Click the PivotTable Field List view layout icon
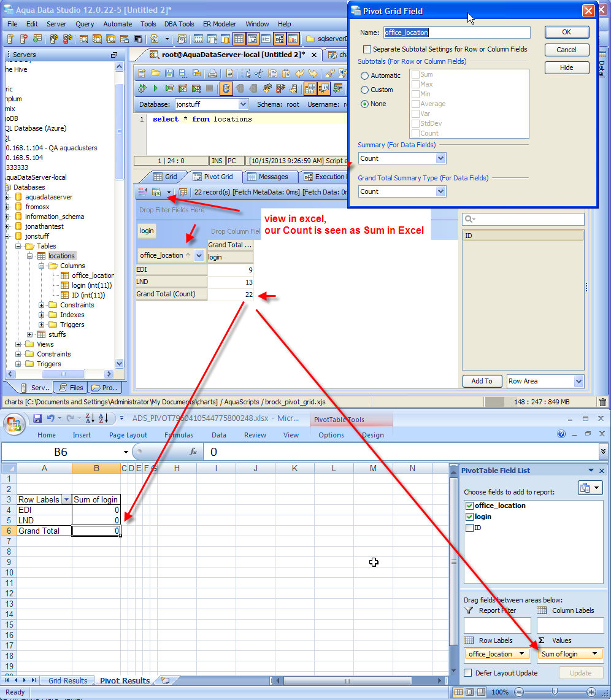This screenshot has width=611, height=700. tap(590, 488)
